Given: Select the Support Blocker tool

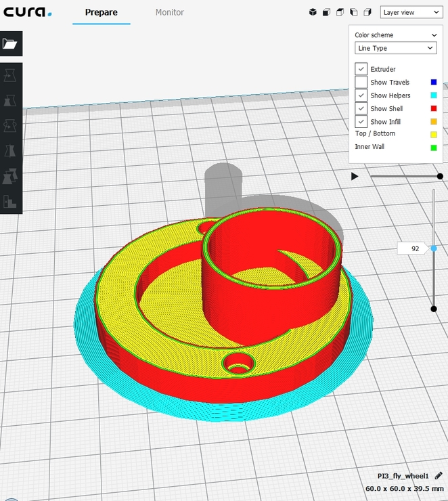Looking at the screenshot, I should [10, 201].
